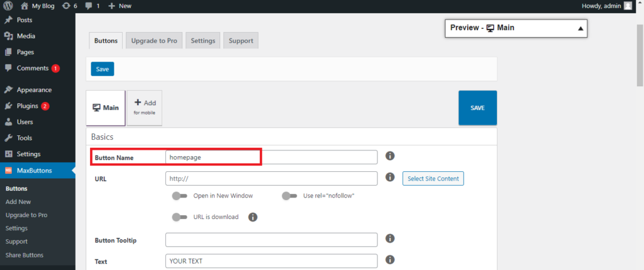Open Buttons submenu link
The height and width of the screenshot is (270, 644).
coord(16,189)
